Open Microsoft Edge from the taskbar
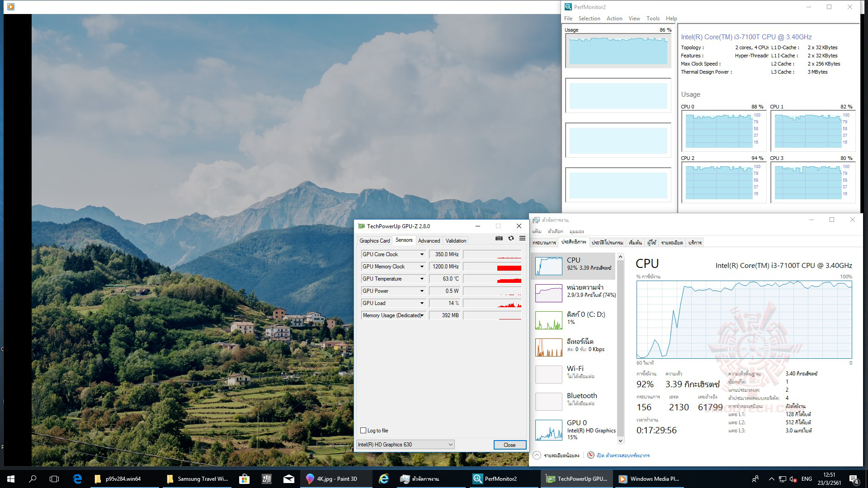Viewport: 868px width, 488px height. [77, 479]
